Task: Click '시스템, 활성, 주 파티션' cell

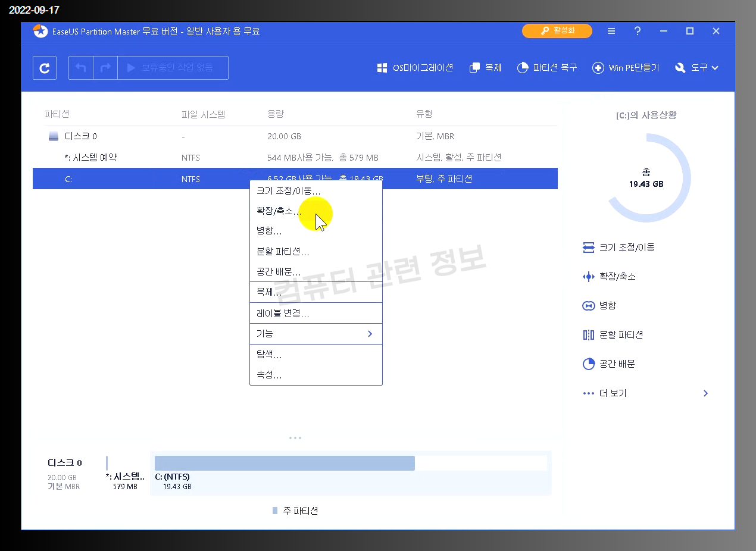Action: (459, 158)
